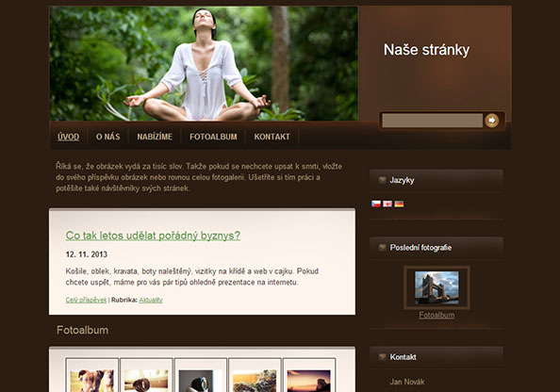
Task: Open the Aktuality category link
Action: [151, 300]
